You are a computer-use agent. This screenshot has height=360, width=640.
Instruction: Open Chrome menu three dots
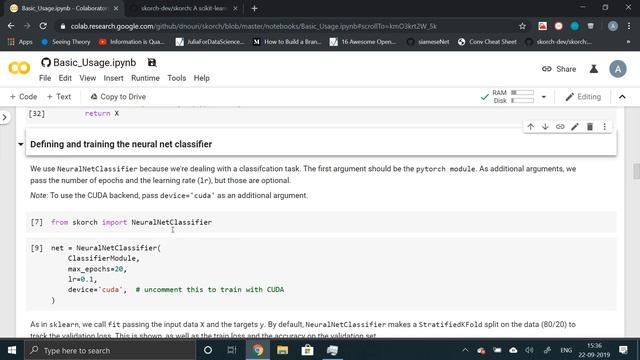(629, 26)
